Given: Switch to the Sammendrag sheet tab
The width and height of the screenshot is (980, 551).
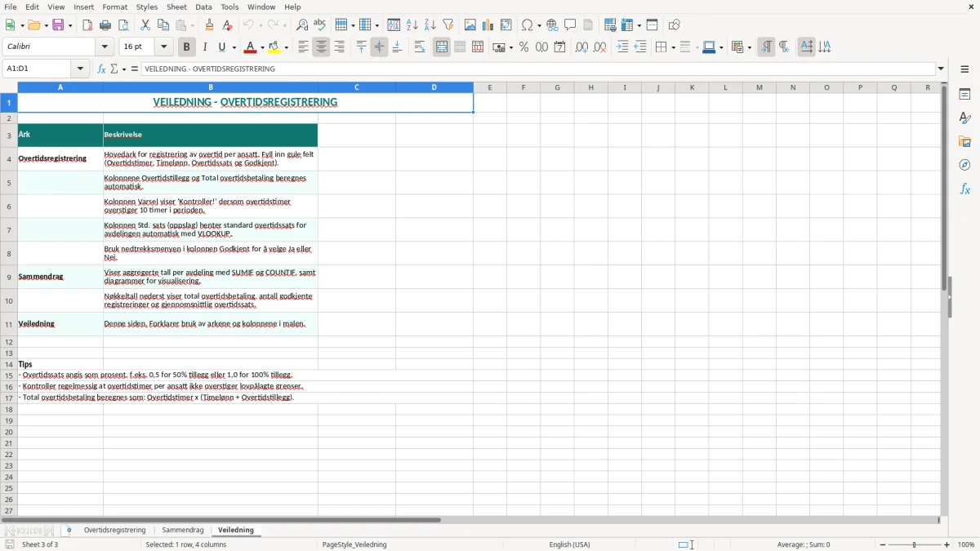Looking at the screenshot, I should coord(183,531).
